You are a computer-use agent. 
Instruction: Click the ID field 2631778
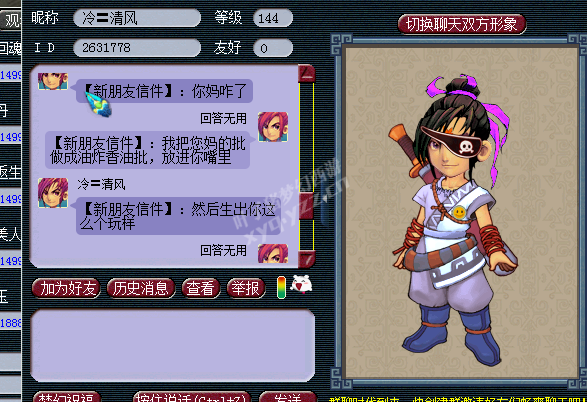[137, 48]
